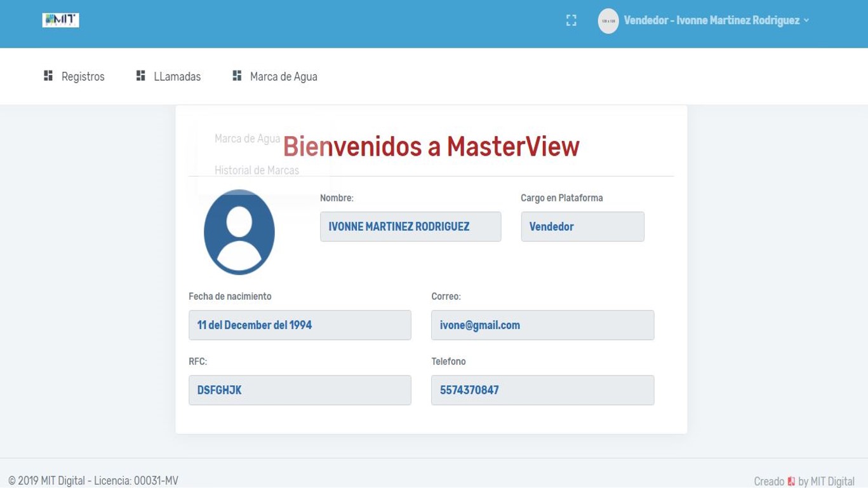Click Vendedor - Ivonne Martinez Rodriguez name

pos(711,20)
